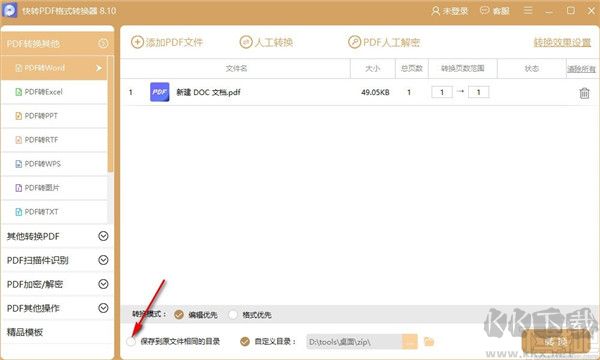Click the PDF转Word arrow indicator
The width and height of the screenshot is (600, 360).
99,68
